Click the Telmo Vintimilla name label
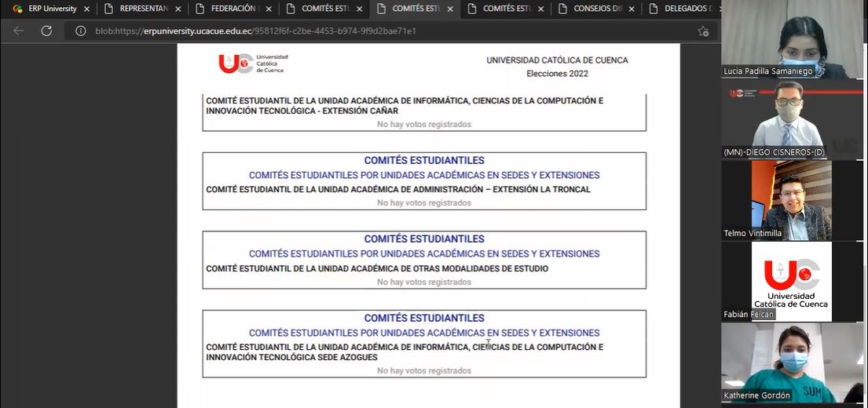This screenshot has height=408, width=868. click(753, 233)
